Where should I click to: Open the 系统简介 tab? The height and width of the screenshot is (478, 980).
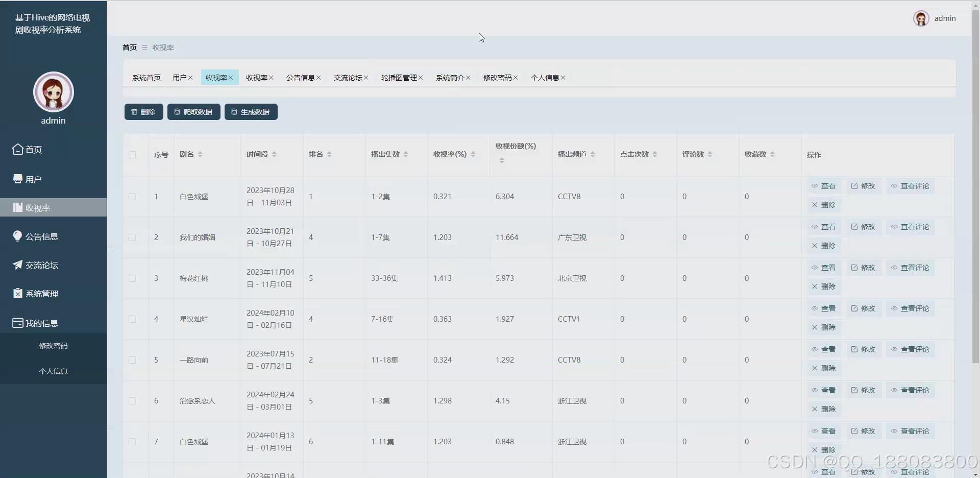click(x=450, y=78)
